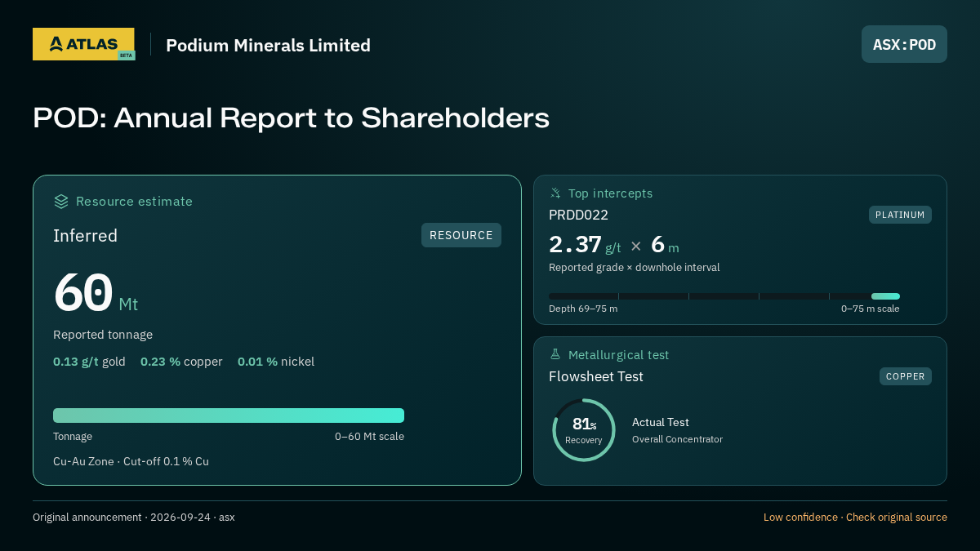
Task: Click the tonnage progress bar
Action: pos(229,415)
